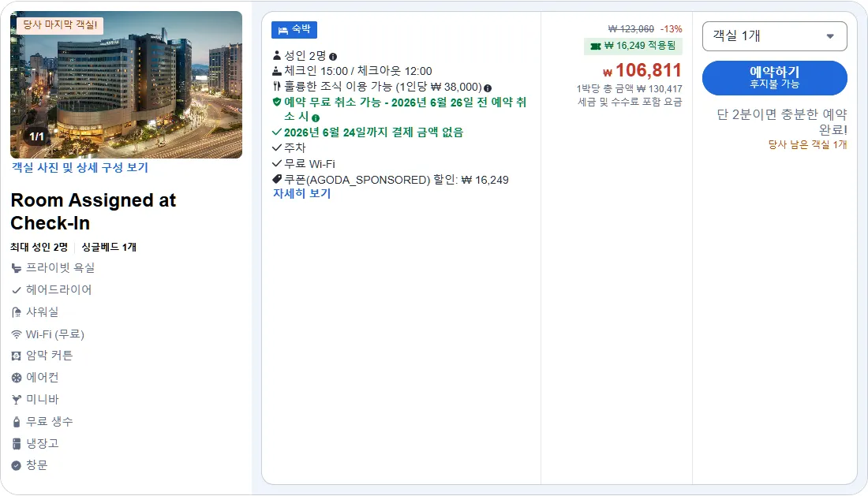Click the 예약하기 booking button
The image size is (868, 496).
pos(774,78)
